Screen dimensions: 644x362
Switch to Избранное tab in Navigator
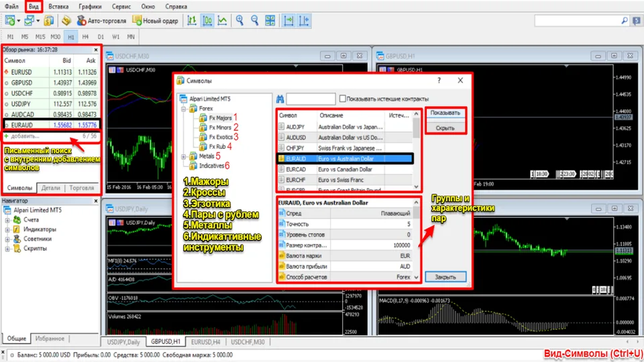(x=50, y=339)
